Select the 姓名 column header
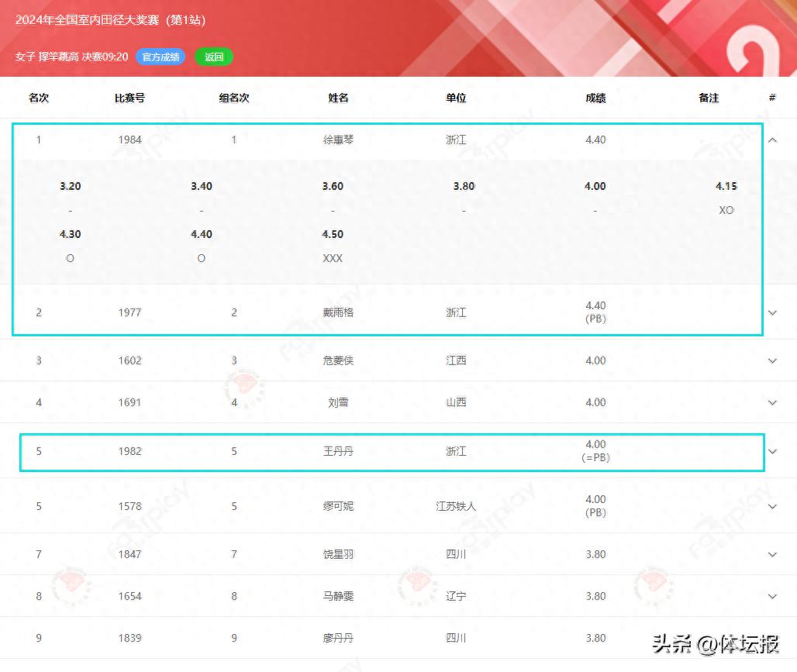The image size is (797, 672). 338,98
